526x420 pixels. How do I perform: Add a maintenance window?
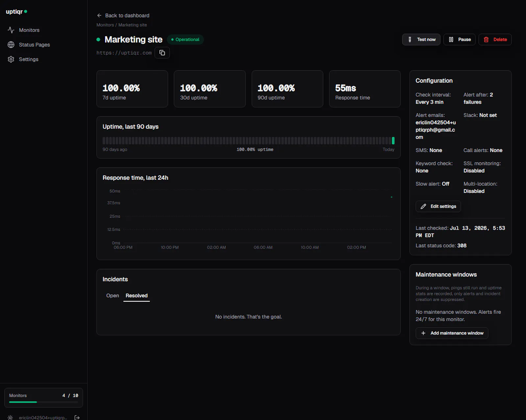pos(452,333)
